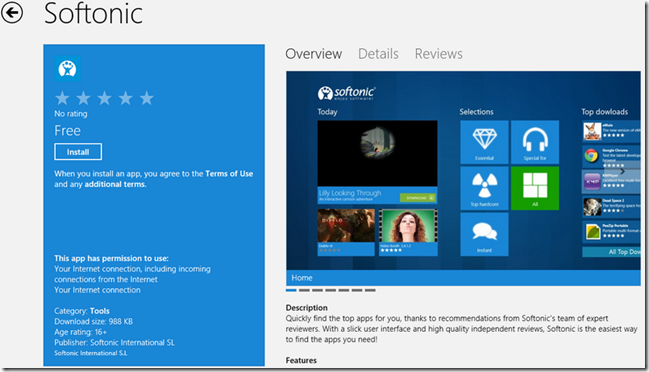
Task: Click the 'Download size: 988 KB' text
Action: tap(94, 322)
